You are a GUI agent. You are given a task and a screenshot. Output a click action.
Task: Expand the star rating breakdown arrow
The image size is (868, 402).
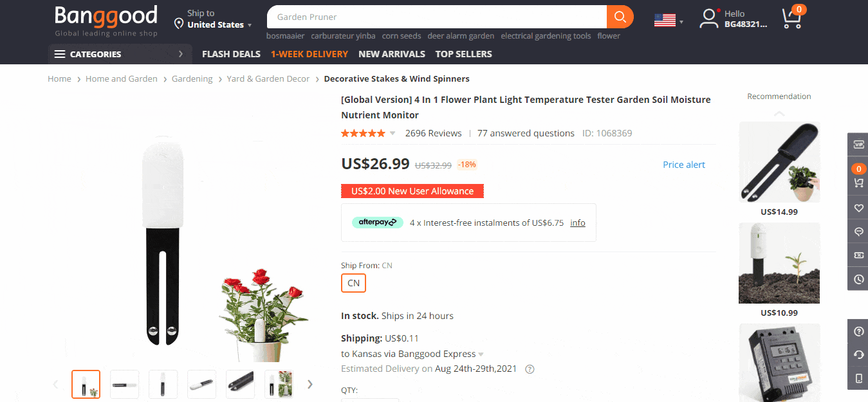(x=392, y=134)
